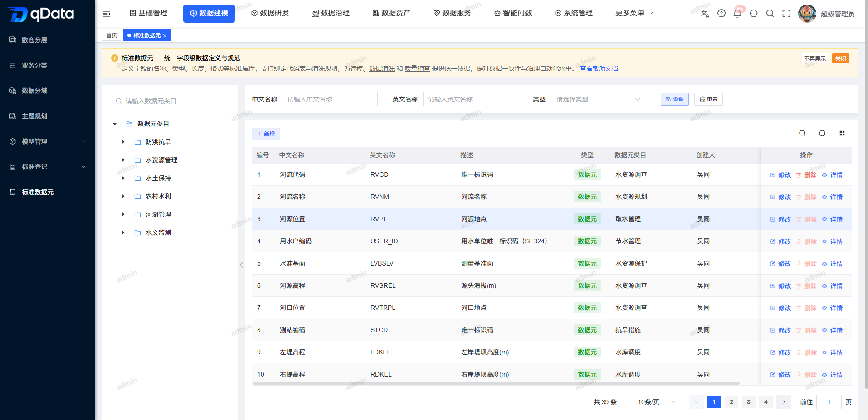Screen dimensions: 868x420
Task: Focus the 数据元类目 search field
Action: [x=170, y=101]
